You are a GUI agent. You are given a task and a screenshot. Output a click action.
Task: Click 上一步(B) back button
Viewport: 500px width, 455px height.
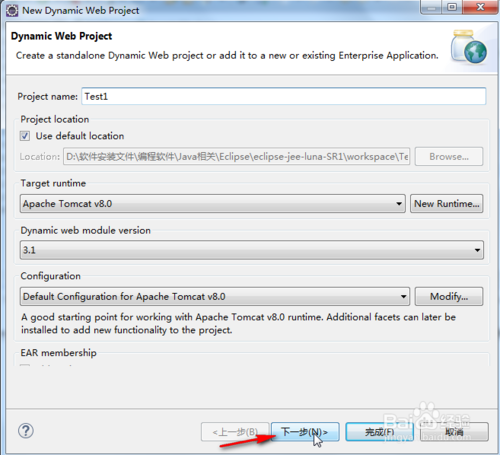[235, 432]
